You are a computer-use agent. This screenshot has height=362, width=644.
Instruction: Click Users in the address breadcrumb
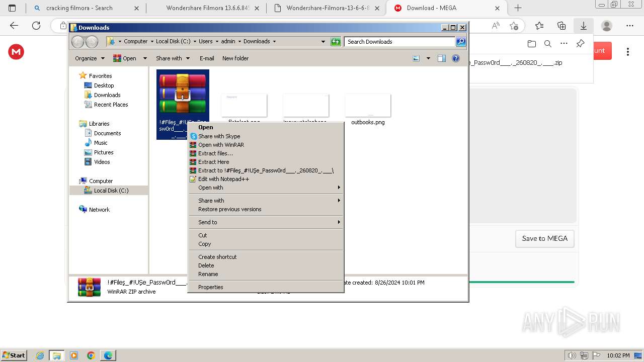(205, 42)
